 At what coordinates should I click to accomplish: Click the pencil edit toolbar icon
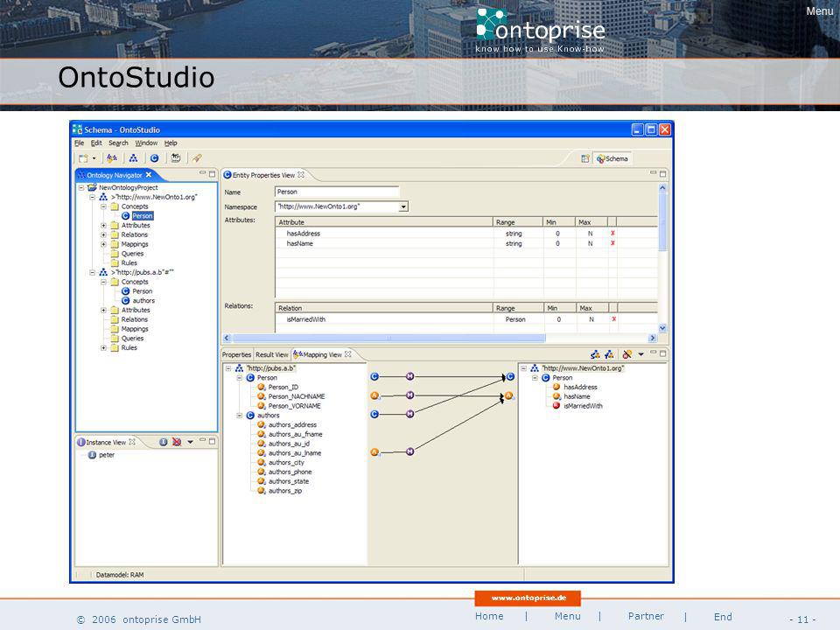point(197,158)
